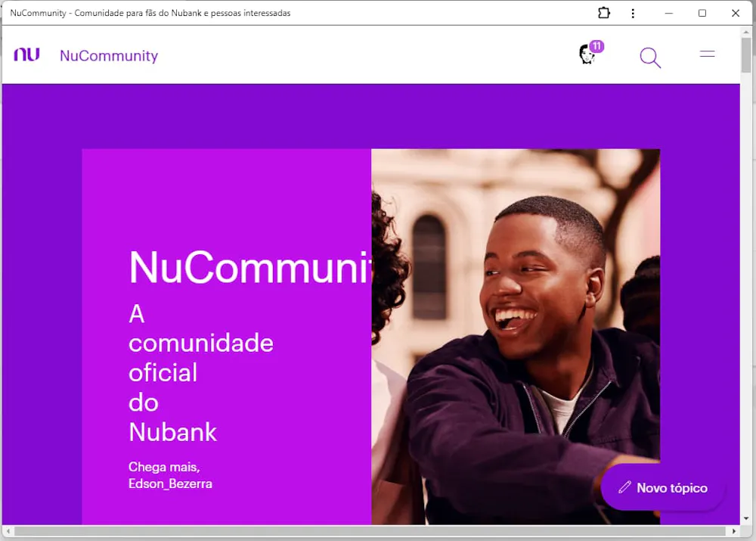Image resolution: width=756 pixels, height=541 pixels.
Task: Click the Nu logo icon
Action: click(26, 54)
